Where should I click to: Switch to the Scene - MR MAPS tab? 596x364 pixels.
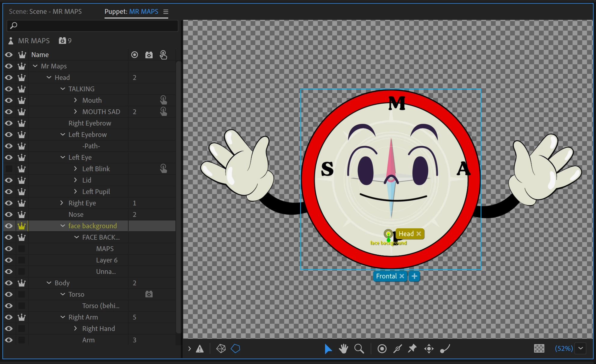45,11
